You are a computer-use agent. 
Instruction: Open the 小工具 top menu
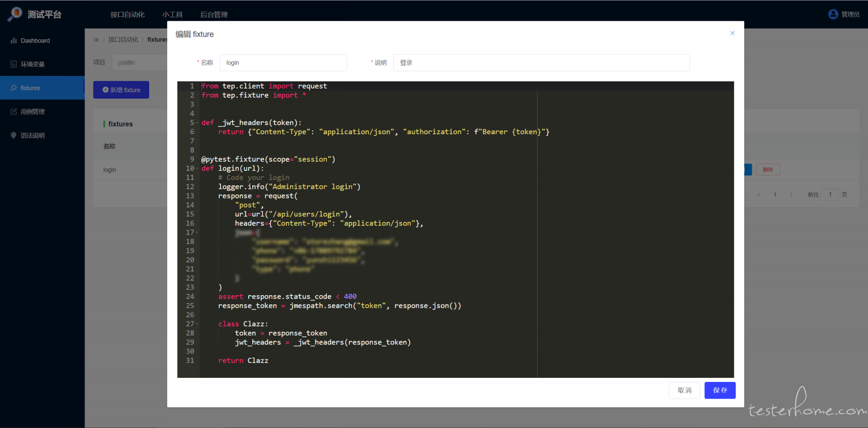(x=172, y=14)
